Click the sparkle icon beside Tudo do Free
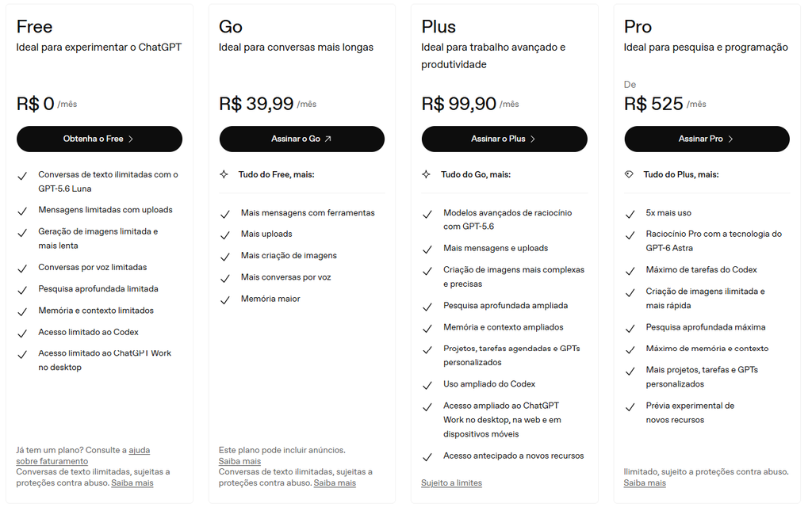Screen dimensions: 812x511 224,174
